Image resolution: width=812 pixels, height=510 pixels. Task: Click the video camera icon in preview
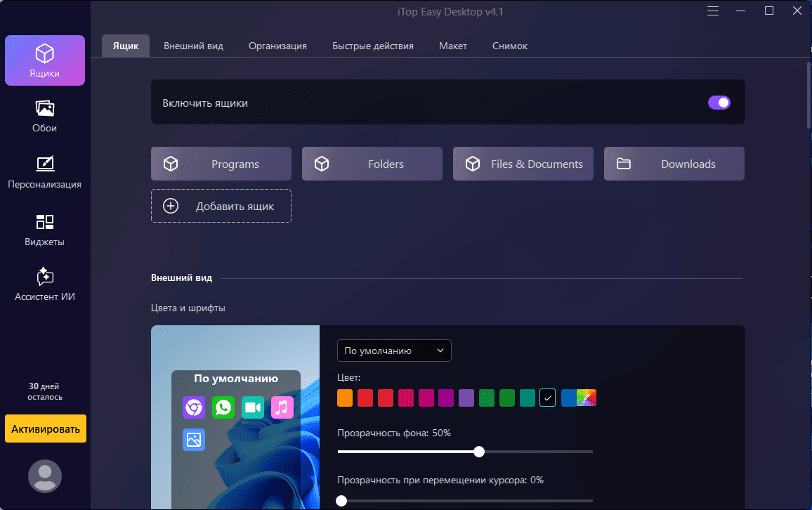tap(253, 407)
